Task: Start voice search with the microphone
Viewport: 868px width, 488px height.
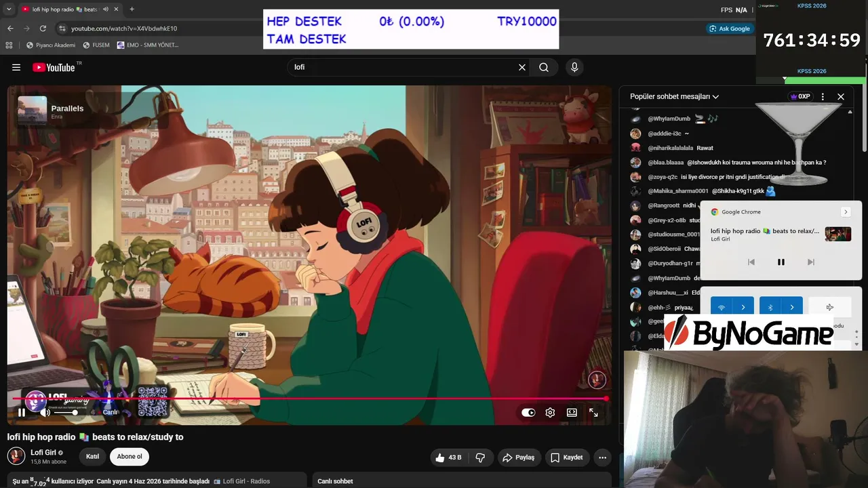Action: point(574,67)
